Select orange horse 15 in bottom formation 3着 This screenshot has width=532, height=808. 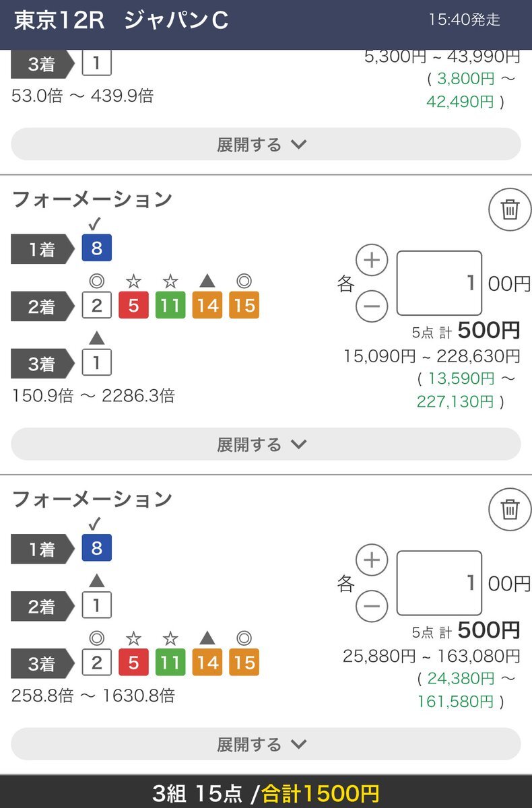coord(244,663)
